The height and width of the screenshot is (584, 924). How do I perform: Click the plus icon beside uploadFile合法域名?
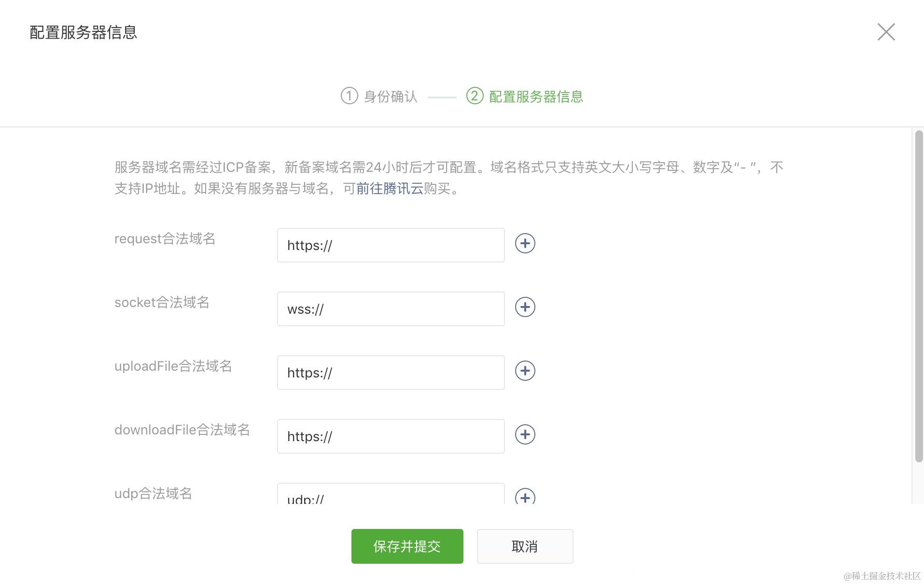[x=525, y=371]
